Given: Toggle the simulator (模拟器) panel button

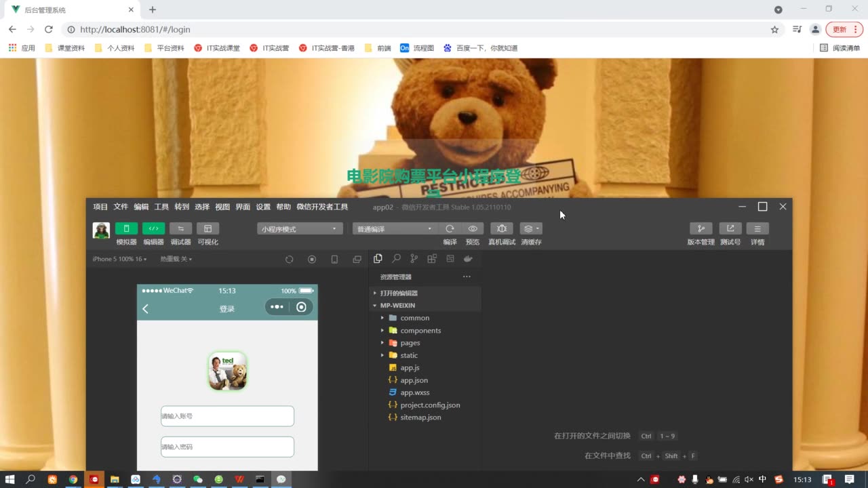Looking at the screenshot, I should [126, 228].
